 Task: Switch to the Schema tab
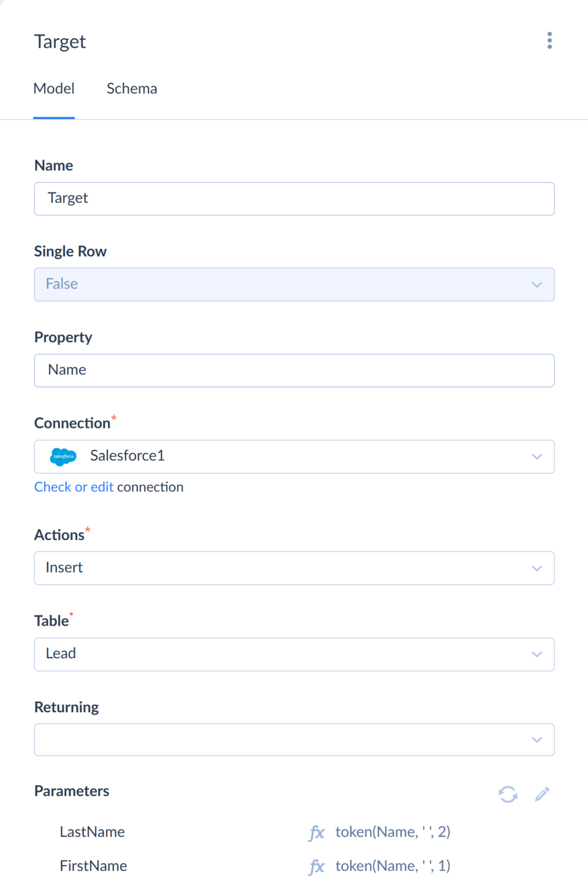pos(132,89)
